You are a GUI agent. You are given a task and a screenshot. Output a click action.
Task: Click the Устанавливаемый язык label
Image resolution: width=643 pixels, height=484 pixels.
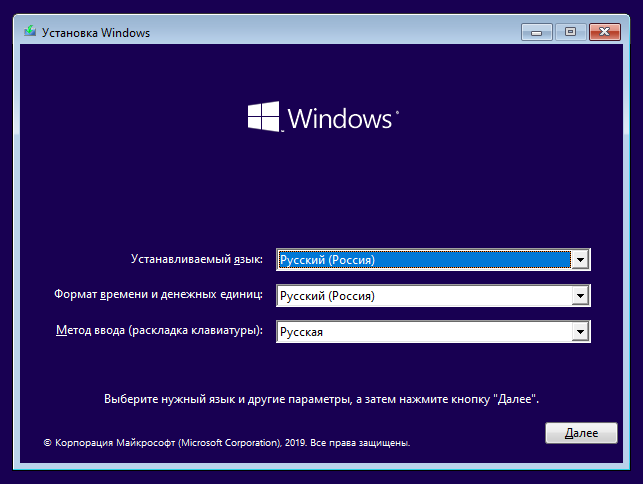point(197,259)
